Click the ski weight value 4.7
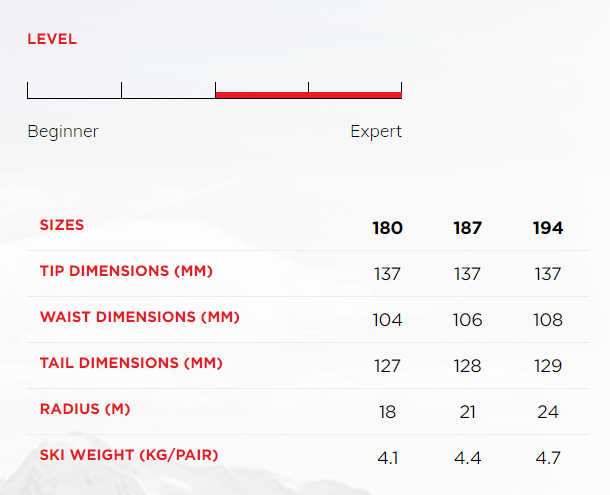The height and width of the screenshot is (495, 610). tap(548, 458)
